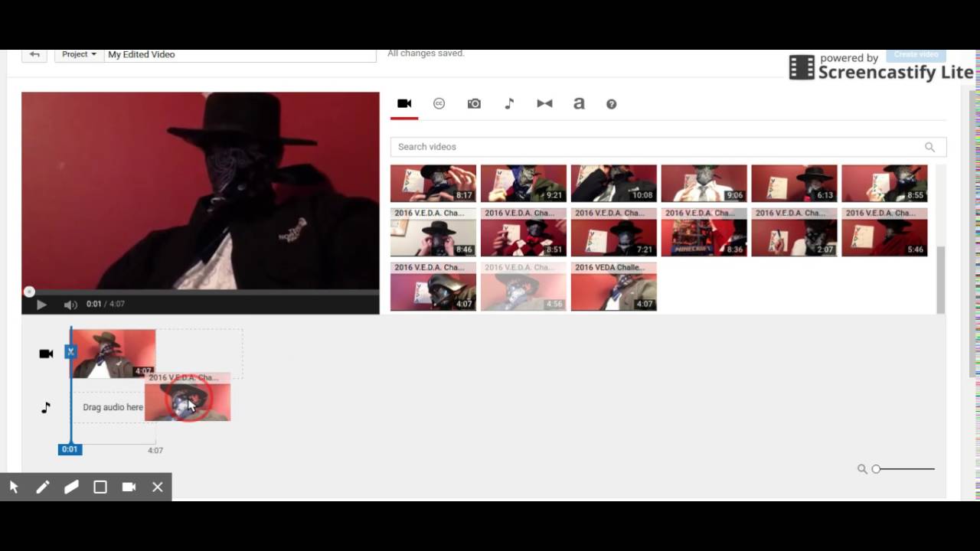The width and height of the screenshot is (980, 551).
Task: Click the scissors cut icon on timeline clip
Action: [70, 351]
